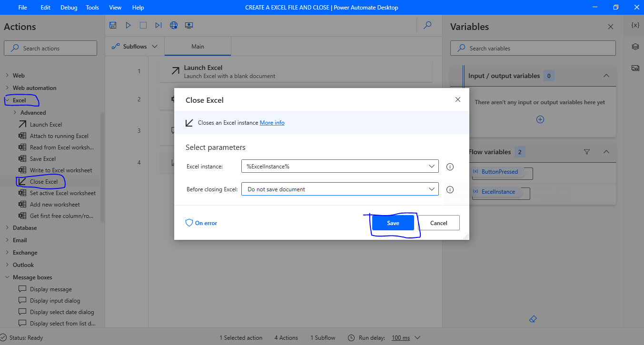Expand the Database actions group
The image size is (644, 345).
point(8,228)
